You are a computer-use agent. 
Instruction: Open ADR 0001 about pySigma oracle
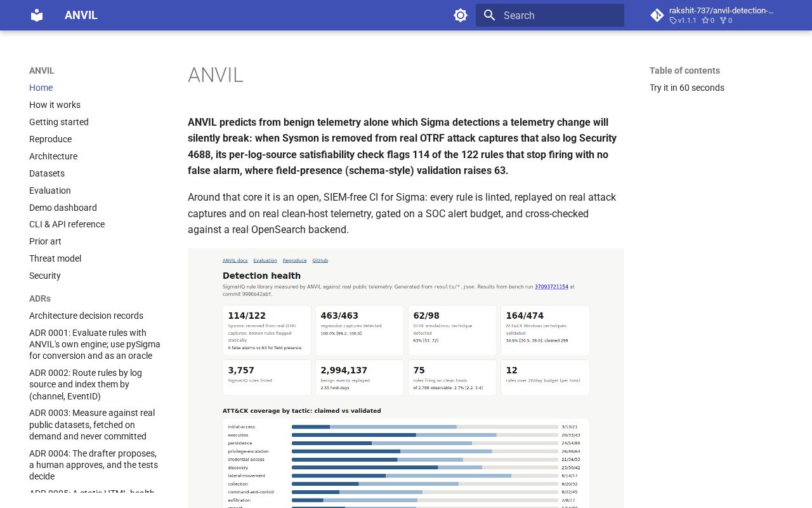point(95,344)
